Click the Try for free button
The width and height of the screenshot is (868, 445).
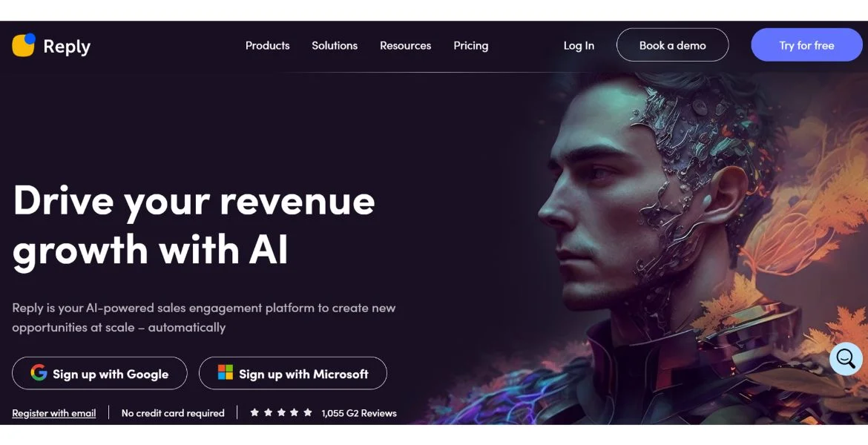(x=806, y=44)
